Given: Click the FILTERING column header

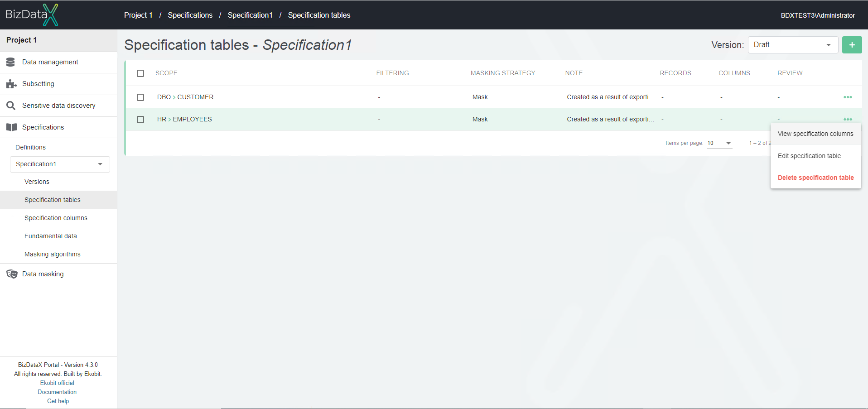Looking at the screenshot, I should [x=392, y=73].
